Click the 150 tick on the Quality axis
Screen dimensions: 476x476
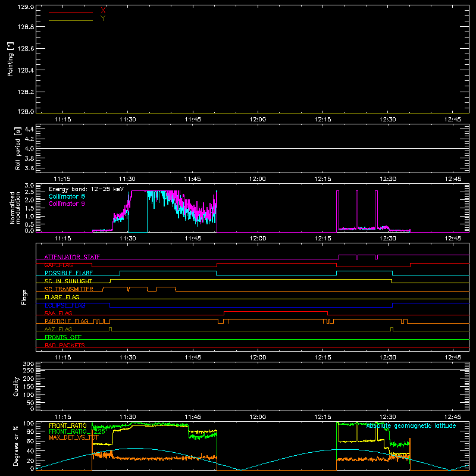(29, 387)
